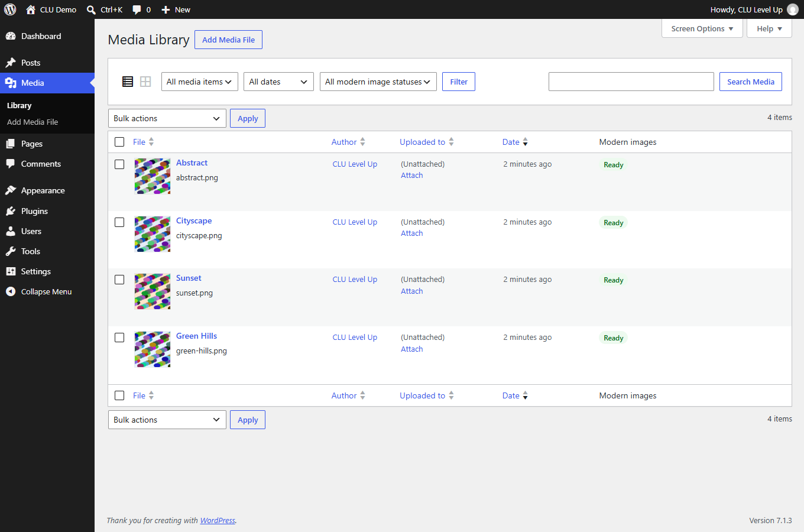The image size is (804, 532).
Task: Click Howdy, CLU Level Up account text
Action: (x=746, y=9)
